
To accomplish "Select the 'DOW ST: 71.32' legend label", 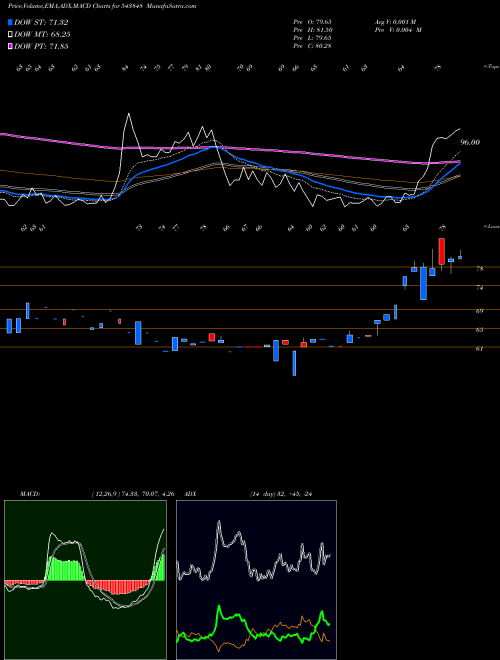I will [41, 22].
